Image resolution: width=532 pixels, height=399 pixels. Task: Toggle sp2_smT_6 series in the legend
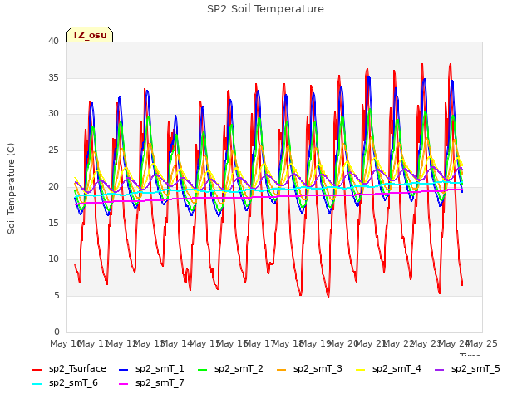click(65, 382)
